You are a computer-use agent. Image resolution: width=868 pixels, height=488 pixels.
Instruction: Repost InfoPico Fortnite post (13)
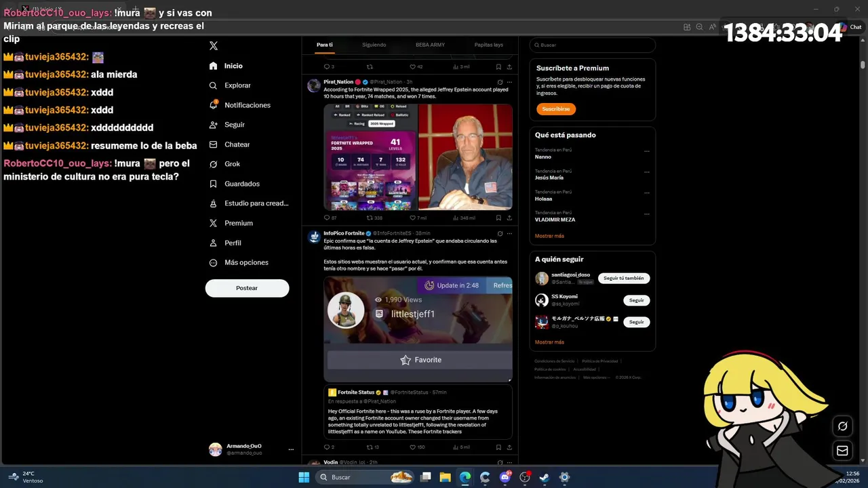click(x=373, y=447)
